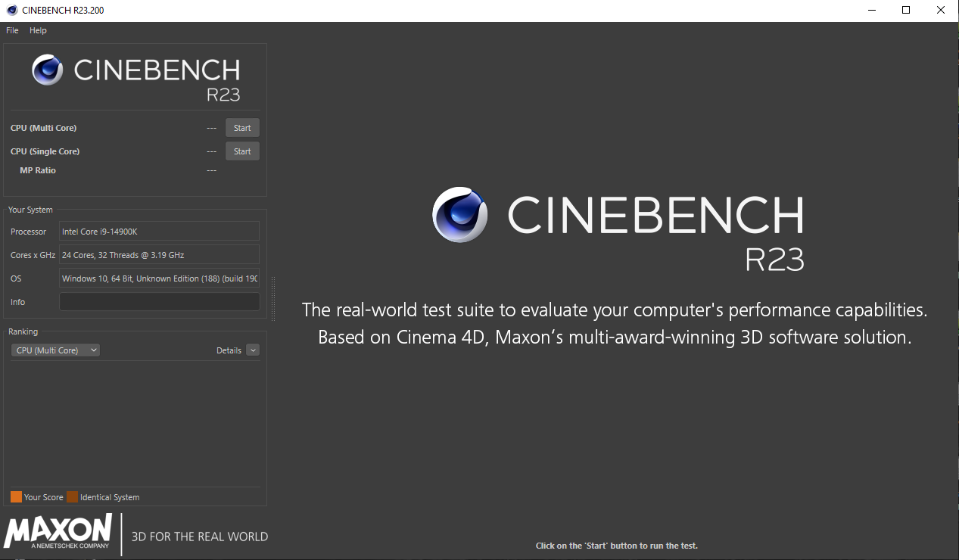959x560 pixels.
Task: Open the Help menu
Action: point(38,30)
